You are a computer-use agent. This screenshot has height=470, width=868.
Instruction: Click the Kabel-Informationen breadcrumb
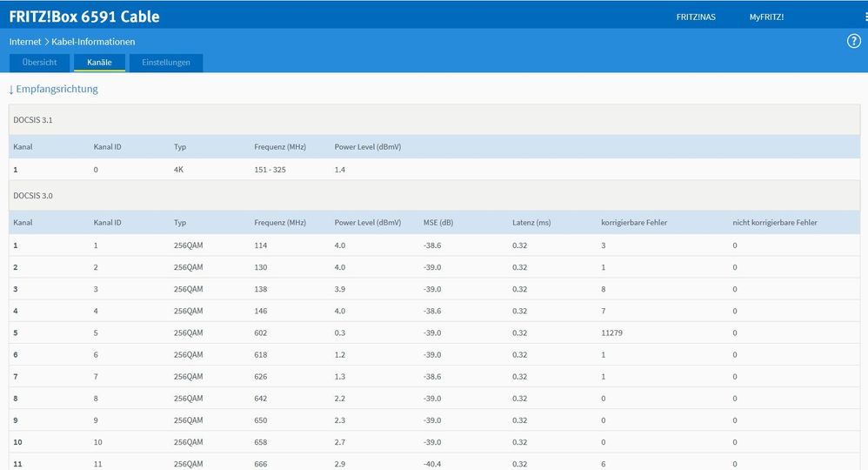93,42
